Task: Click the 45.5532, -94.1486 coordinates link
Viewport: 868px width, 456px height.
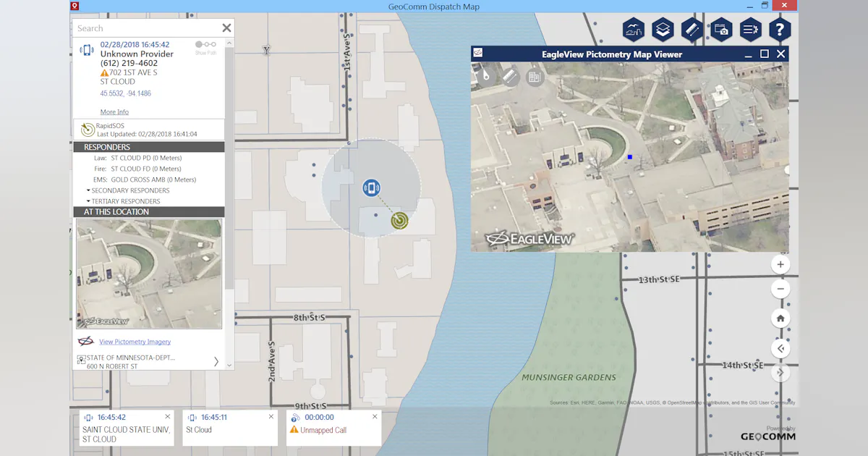Action: pos(126,94)
